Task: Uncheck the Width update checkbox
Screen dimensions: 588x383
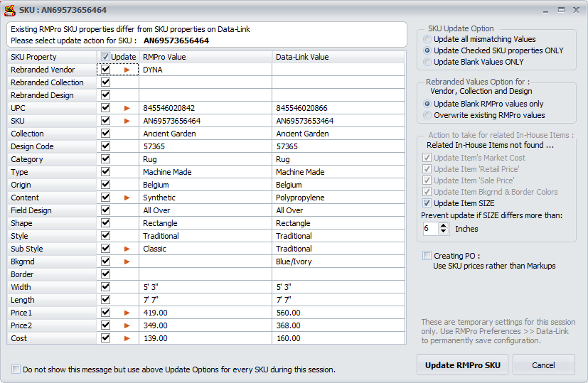Action: [x=105, y=286]
